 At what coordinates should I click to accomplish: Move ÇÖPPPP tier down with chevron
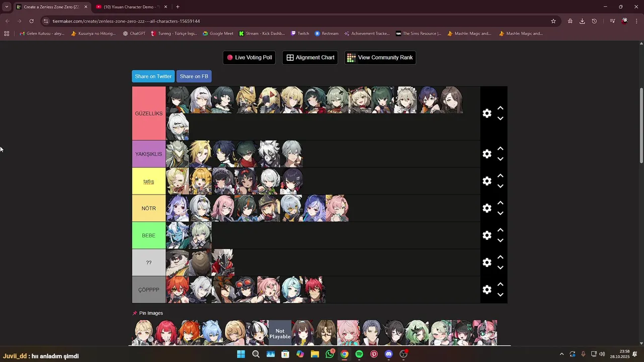click(x=500, y=295)
